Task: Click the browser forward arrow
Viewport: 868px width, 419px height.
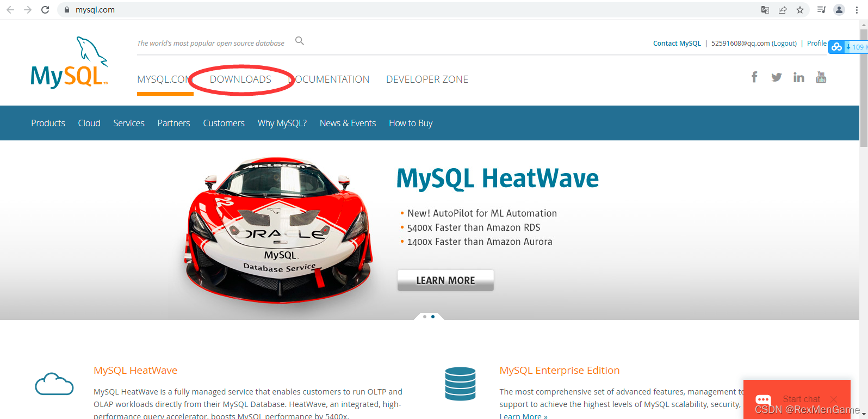Action: (28, 10)
